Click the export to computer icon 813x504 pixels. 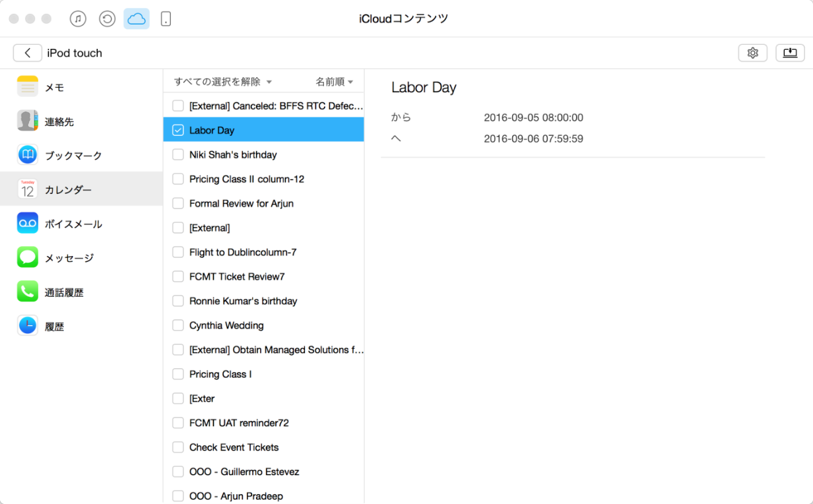coord(790,53)
